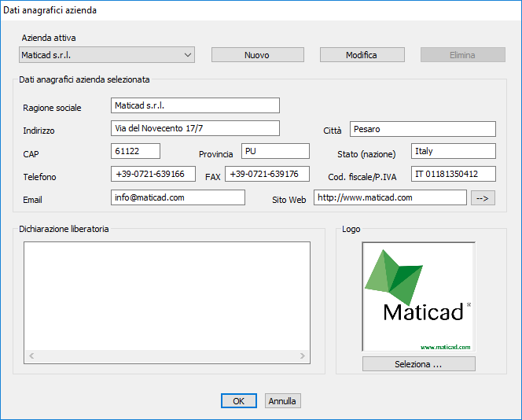Click the Nuovo button
The height and width of the screenshot is (420, 522).
(258, 55)
